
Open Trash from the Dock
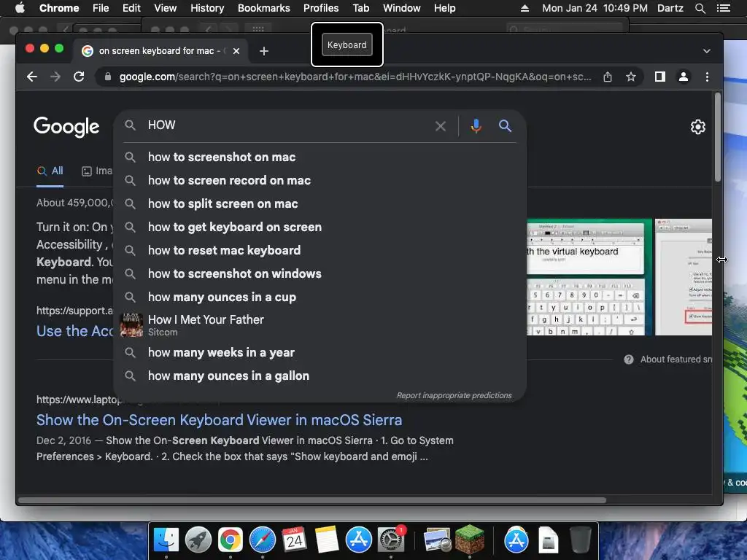pyautogui.click(x=581, y=540)
